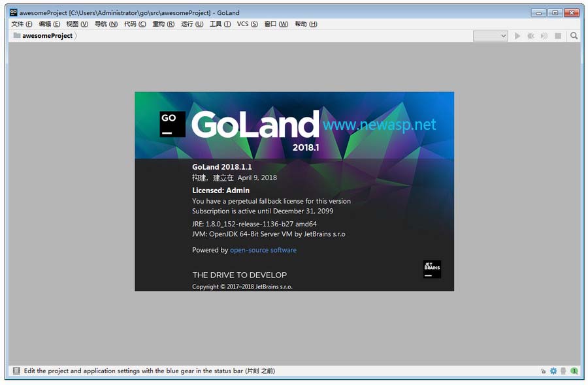Viewport: 588px width, 385px height.
Task: Open the run configurations dropdown
Action: (490, 36)
